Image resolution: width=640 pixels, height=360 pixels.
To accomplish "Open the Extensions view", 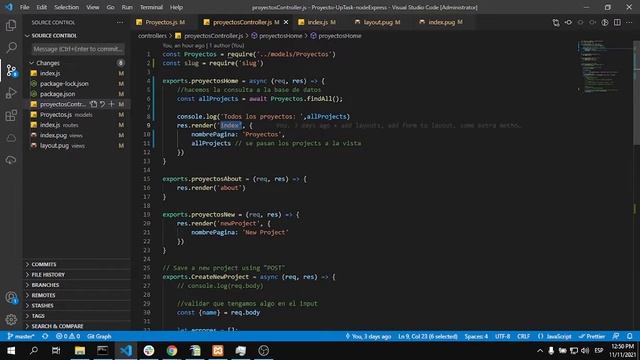I will [11, 116].
